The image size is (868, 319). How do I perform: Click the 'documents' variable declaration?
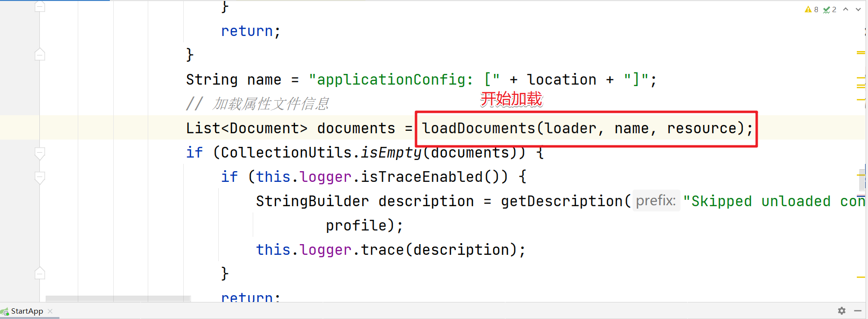click(356, 128)
